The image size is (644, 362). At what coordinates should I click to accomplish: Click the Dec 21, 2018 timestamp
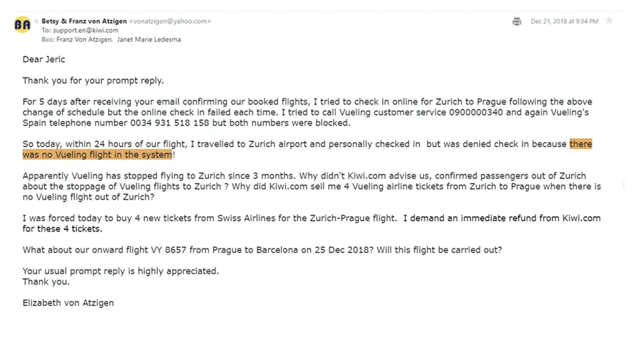coord(564,21)
